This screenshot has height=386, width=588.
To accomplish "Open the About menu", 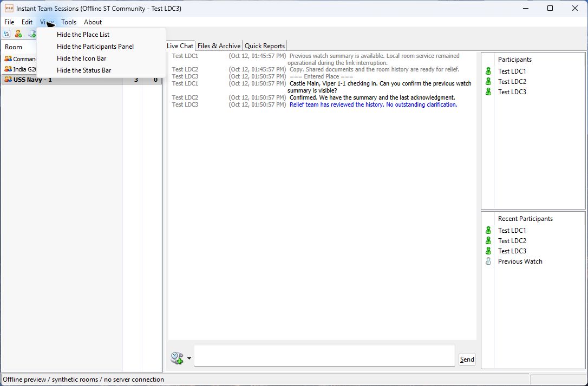I will click(93, 22).
